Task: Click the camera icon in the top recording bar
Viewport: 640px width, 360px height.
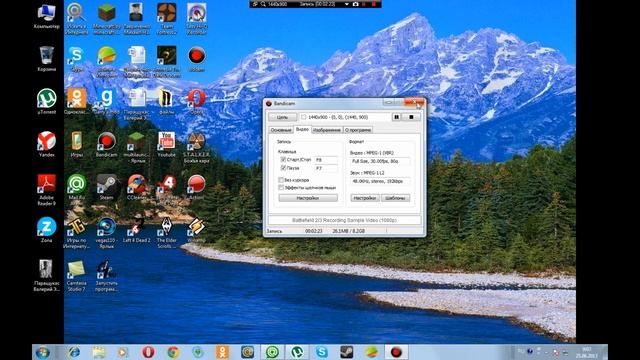Action: 356,4
